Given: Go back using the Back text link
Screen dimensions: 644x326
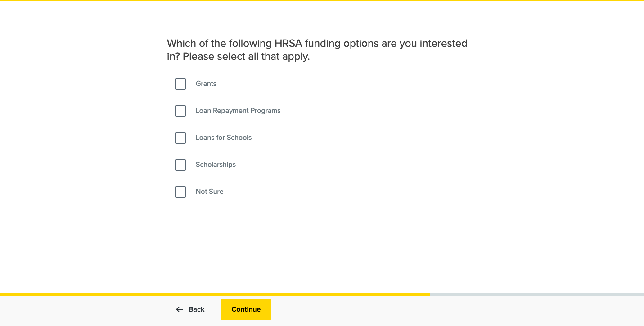Looking at the screenshot, I should 197,309.
